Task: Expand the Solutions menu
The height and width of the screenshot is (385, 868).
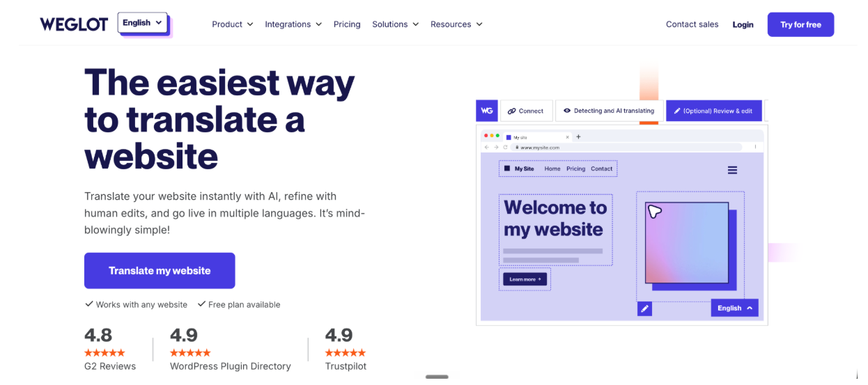Action: point(396,24)
